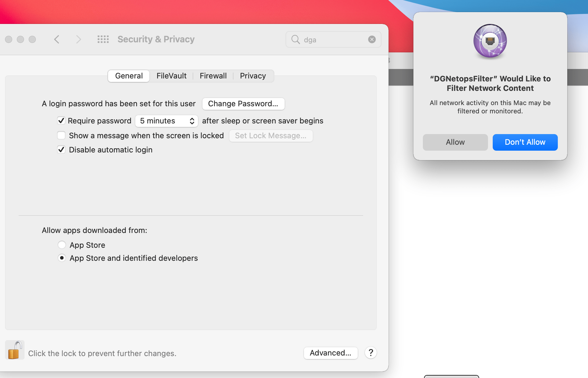Click Allow in the network filter dialog
Viewport: 588px width, 378px height.
(x=455, y=142)
